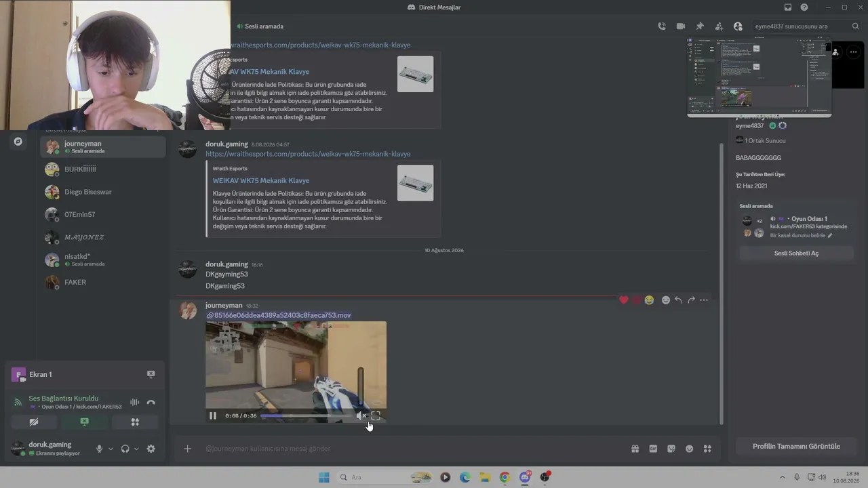Open the emoji picker in message bar
This screenshot has width=868, height=488.
pyautogui.click(x=690, y=449)
